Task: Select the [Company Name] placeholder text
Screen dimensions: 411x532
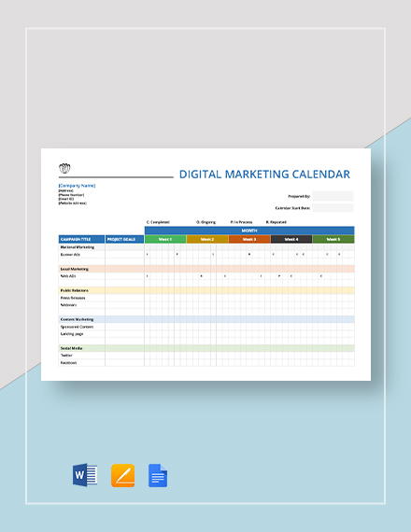Action: click(x=78, y=185)
